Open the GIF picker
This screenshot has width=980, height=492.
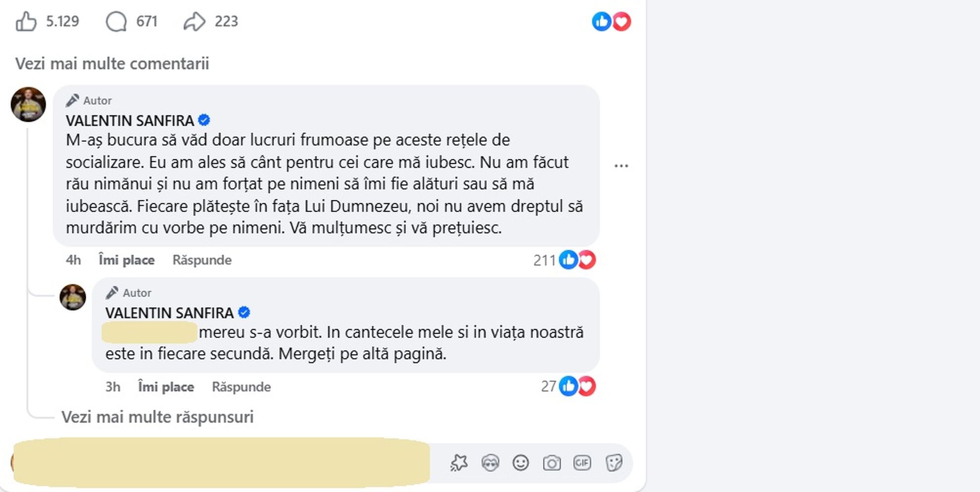582,463
